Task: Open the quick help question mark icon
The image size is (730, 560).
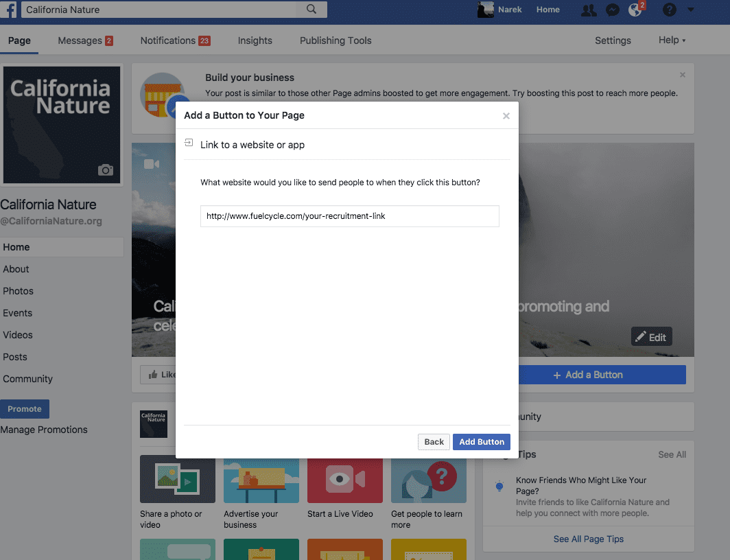Action: (669, 10)
